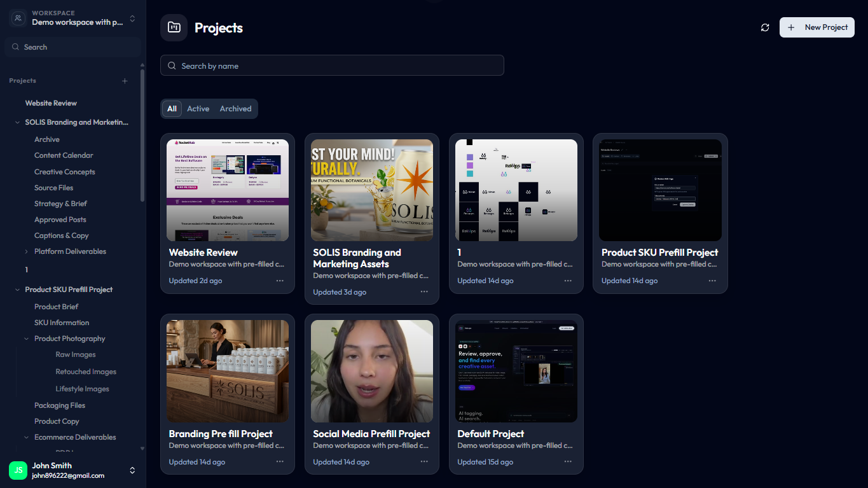Click Social Media Prefill Project card title
The image size is (868, 488).
371,434
